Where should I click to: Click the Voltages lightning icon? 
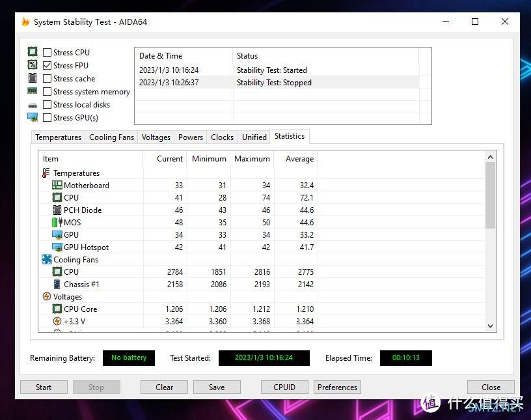tap(47, 297)
